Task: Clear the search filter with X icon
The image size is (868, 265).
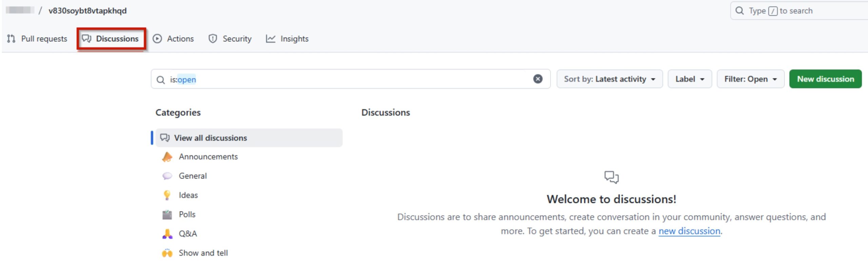Action: point(537,79)
